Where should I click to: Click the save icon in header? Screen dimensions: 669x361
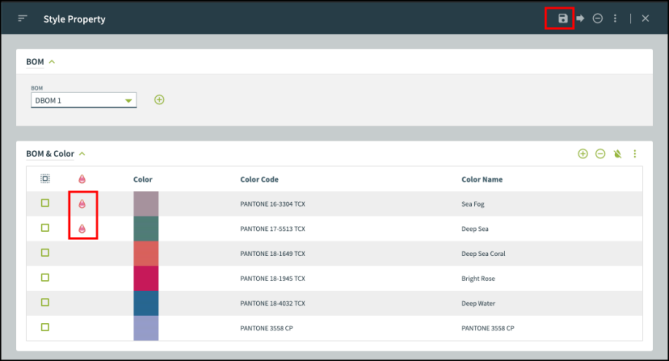[x=563, y=18]
